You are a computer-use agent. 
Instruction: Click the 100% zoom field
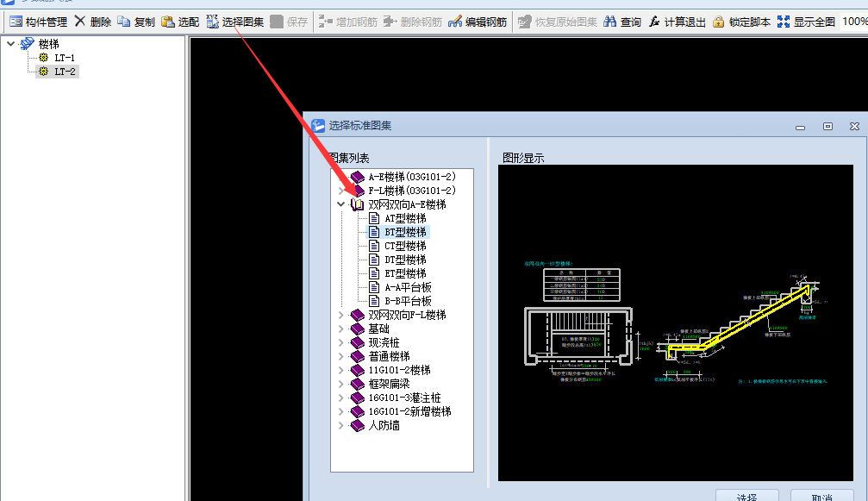click(x=854, y=22)
